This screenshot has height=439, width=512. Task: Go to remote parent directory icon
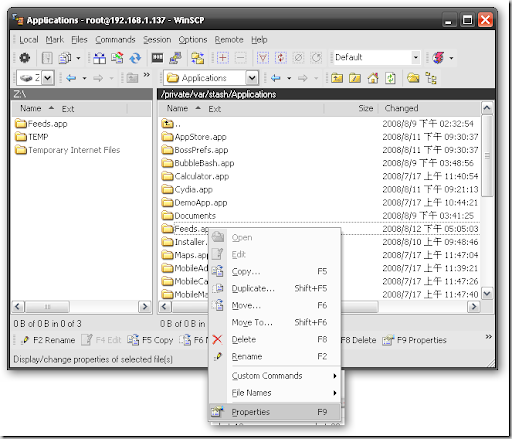(x=337, y=78)
